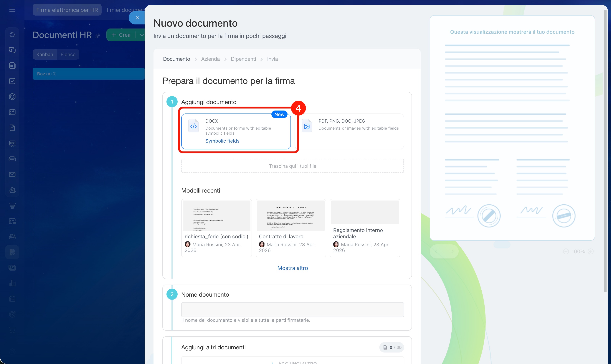Choose the Contratto di lavoro template
Image resolution: width=611 pixels, height=364 pixels.
click(x=290, y=228)
